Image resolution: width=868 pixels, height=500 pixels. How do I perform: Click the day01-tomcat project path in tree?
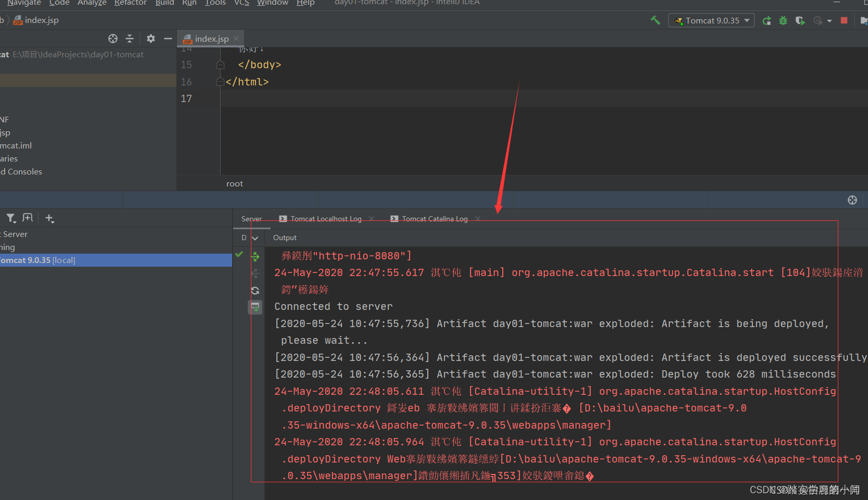tap(78, 55)
